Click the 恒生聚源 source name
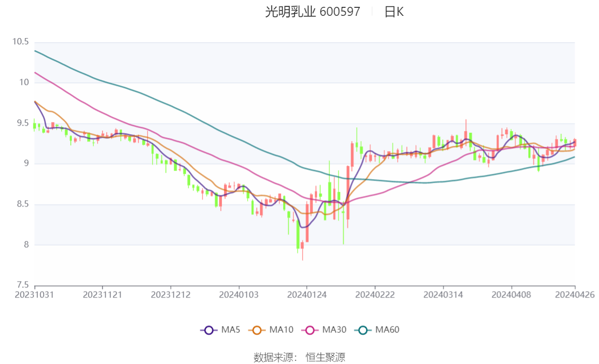Screen dimensions: 599x364 pos(325,358)
